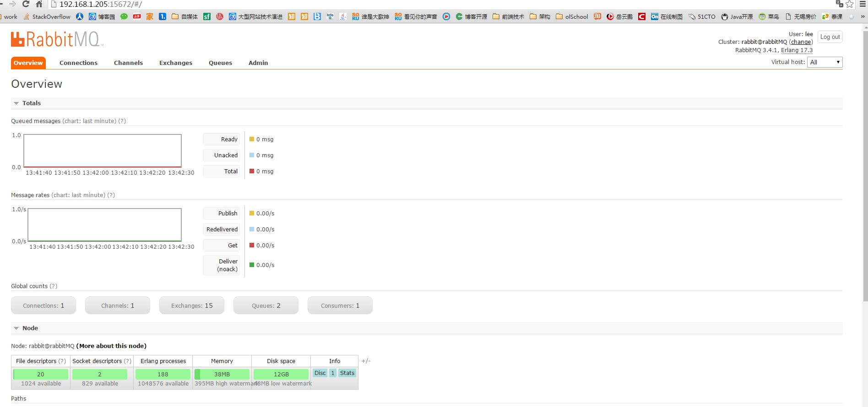Switch to the Admin tab
868x407 pixels.
pyautogui.click(x=258, y=63)
